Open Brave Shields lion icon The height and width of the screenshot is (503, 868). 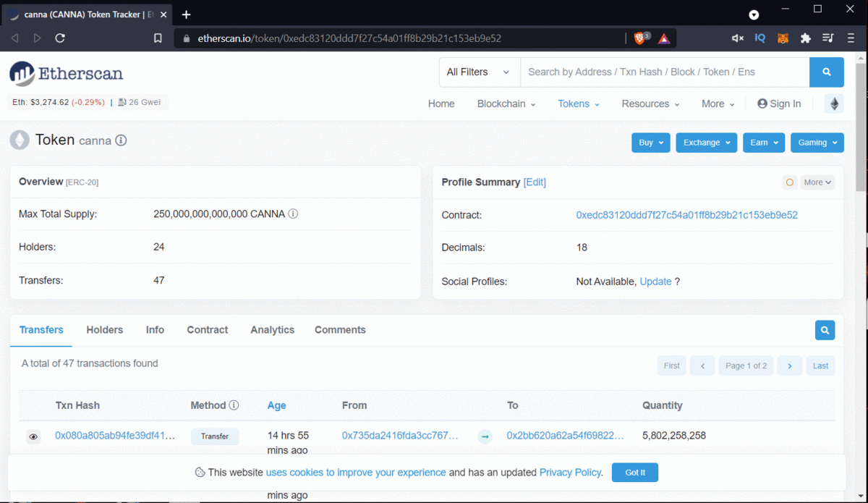click(x=640, y=38)
